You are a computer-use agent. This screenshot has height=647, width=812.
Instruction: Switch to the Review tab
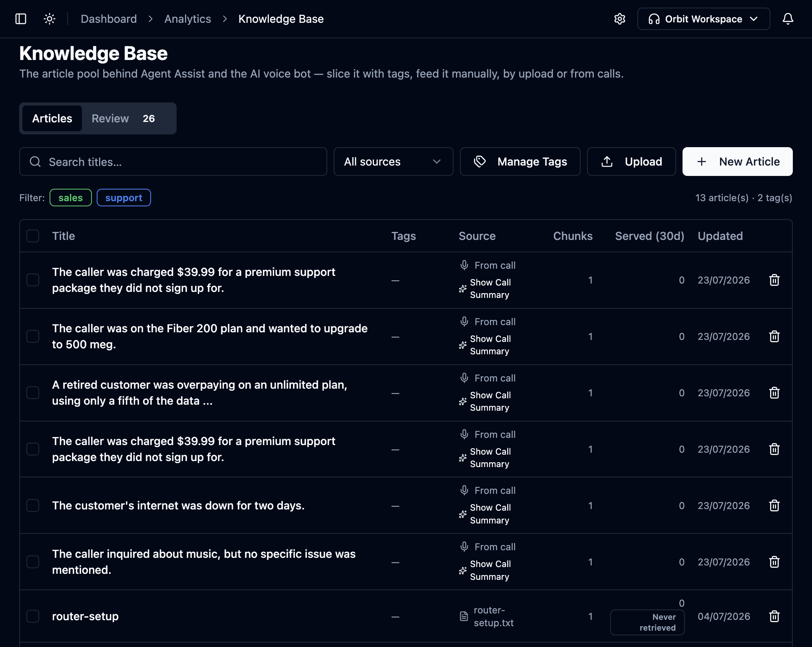[123, 118]
